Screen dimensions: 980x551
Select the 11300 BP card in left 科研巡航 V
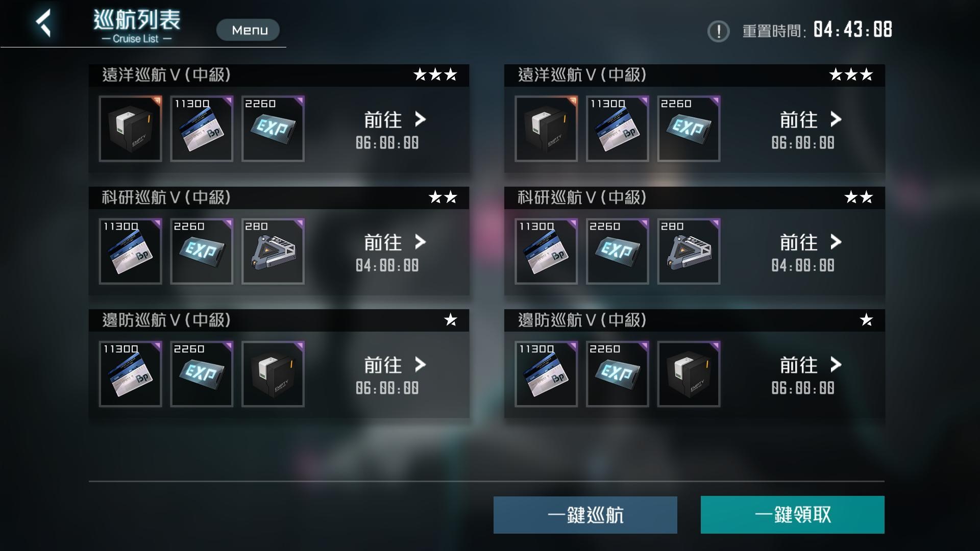130,252
